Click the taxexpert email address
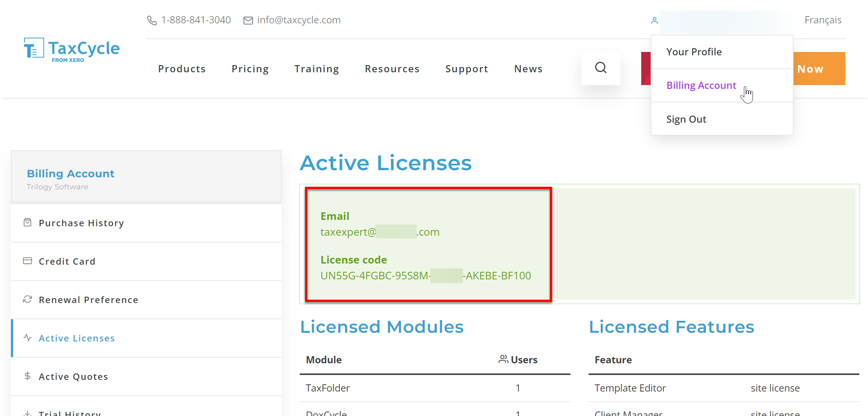 click(380, 232)
